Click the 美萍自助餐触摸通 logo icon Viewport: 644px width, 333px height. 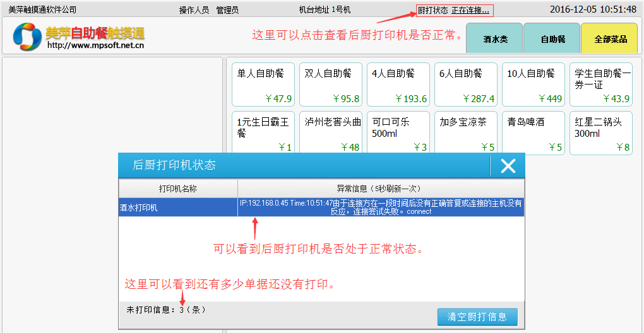pos(27,38)
